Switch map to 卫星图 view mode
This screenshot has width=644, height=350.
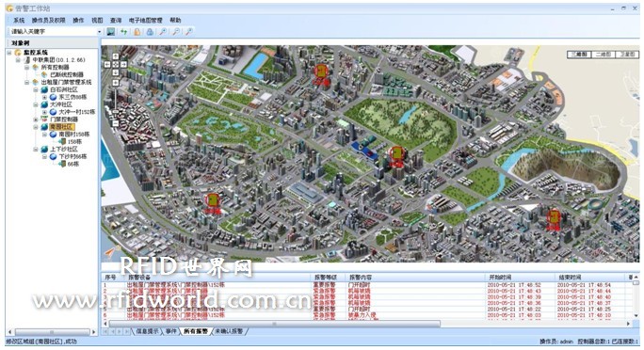(627, 55)
